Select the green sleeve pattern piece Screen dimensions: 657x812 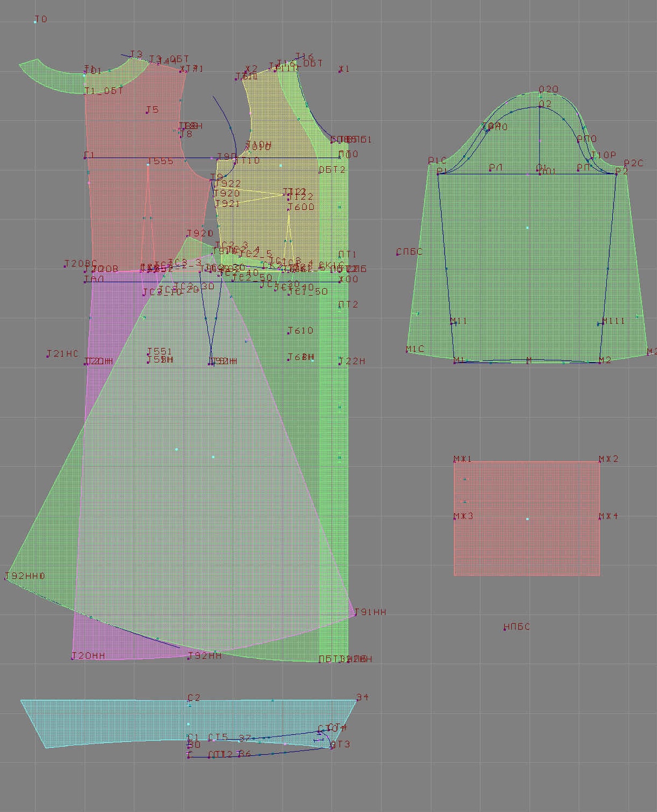pyautogui.click(x=527, y=259)
